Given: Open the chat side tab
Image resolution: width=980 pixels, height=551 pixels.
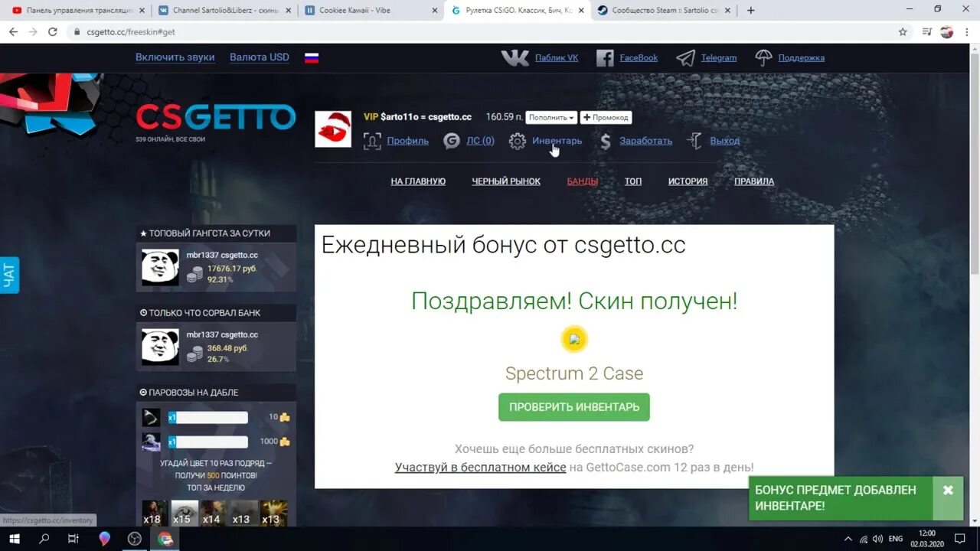Looking at the screenshot, I should (9, 275).
